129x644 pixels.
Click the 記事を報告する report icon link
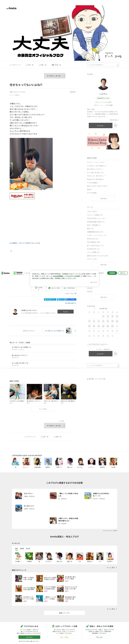(x=71, y=303)
